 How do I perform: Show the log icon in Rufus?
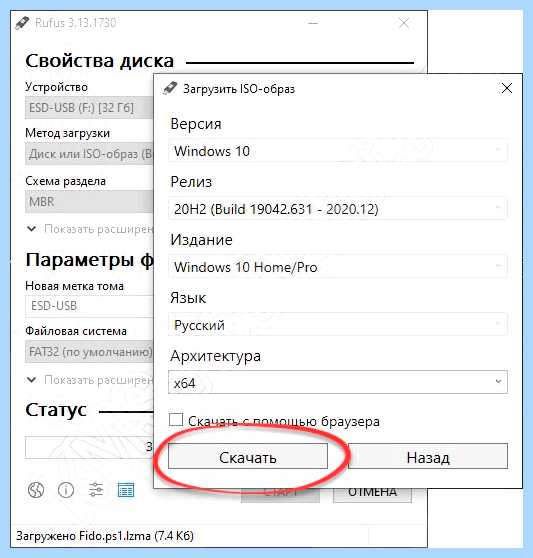pyautogui.click(x=126, y=490)
